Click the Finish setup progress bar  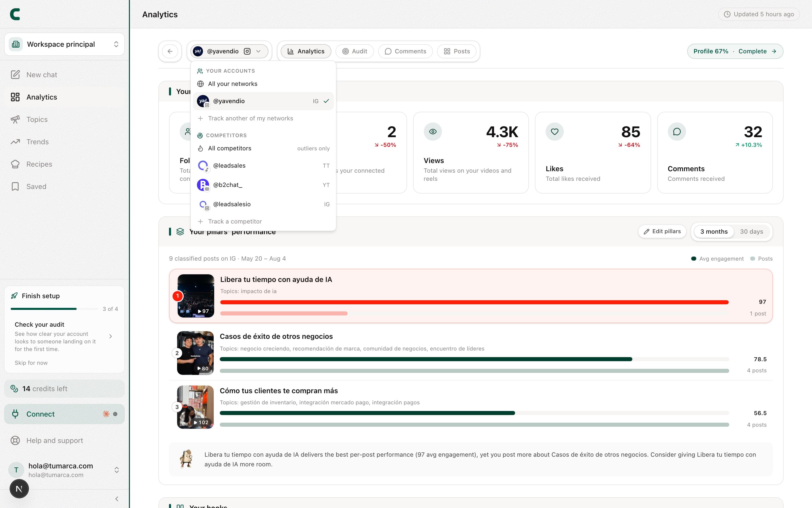[54, 309]
